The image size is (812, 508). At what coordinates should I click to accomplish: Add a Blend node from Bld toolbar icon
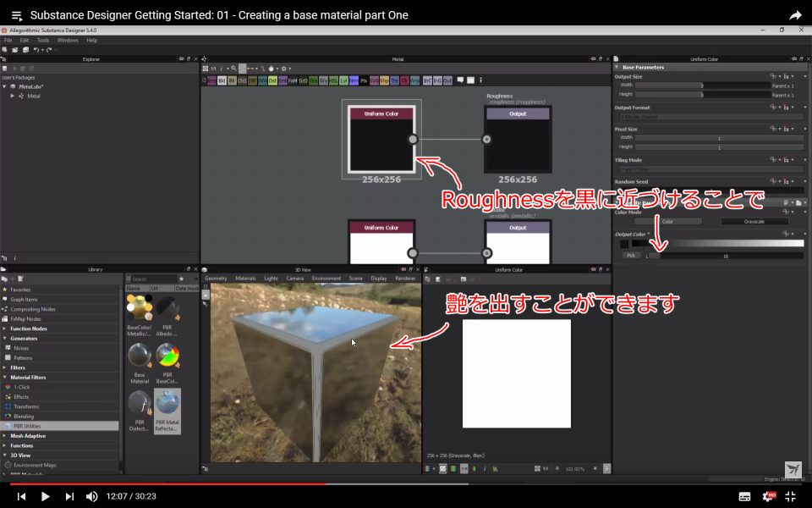[222, 80]
